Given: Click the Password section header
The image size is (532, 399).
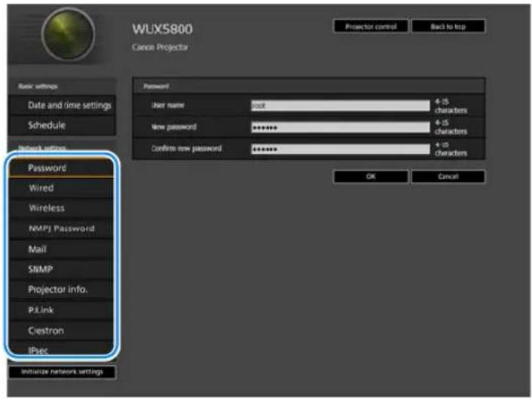Looking at the screenshot, I should pyautogui.click(x=156, y=86).
